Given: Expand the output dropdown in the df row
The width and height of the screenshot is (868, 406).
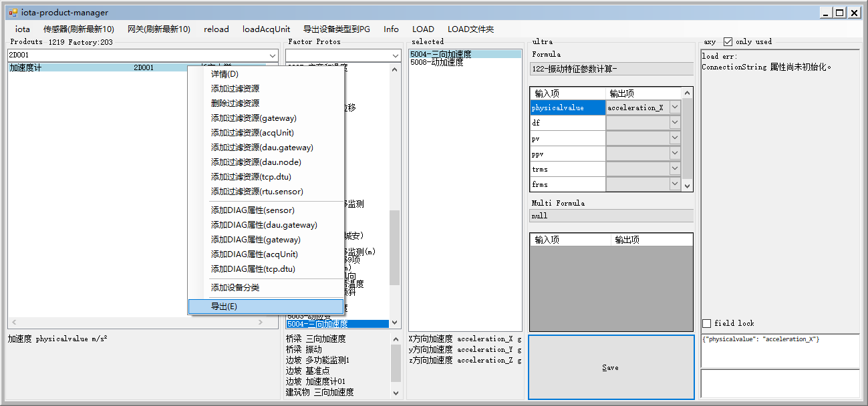Looking at the screenshot, I should (x=674, y=124).
